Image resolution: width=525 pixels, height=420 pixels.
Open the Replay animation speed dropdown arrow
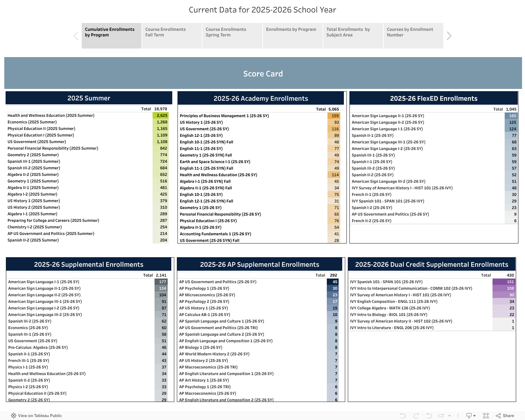[x=450, y=416]
